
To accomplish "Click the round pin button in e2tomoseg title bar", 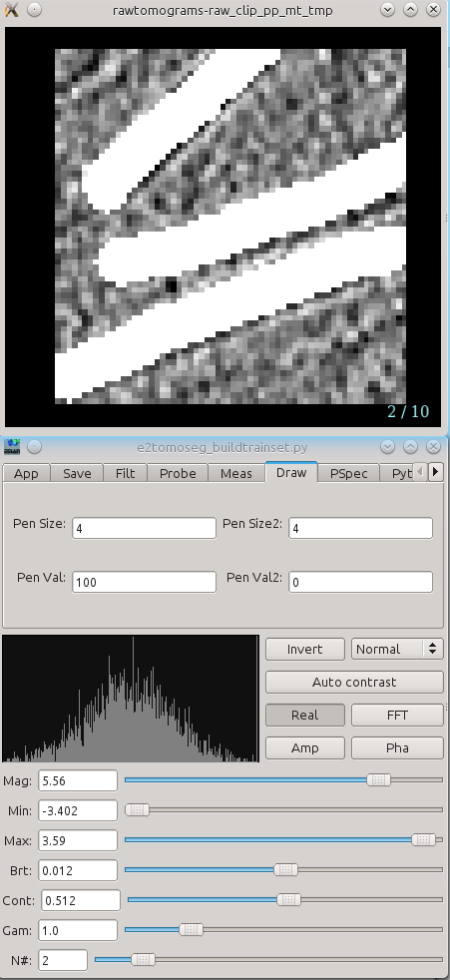I will coord(34,447).
